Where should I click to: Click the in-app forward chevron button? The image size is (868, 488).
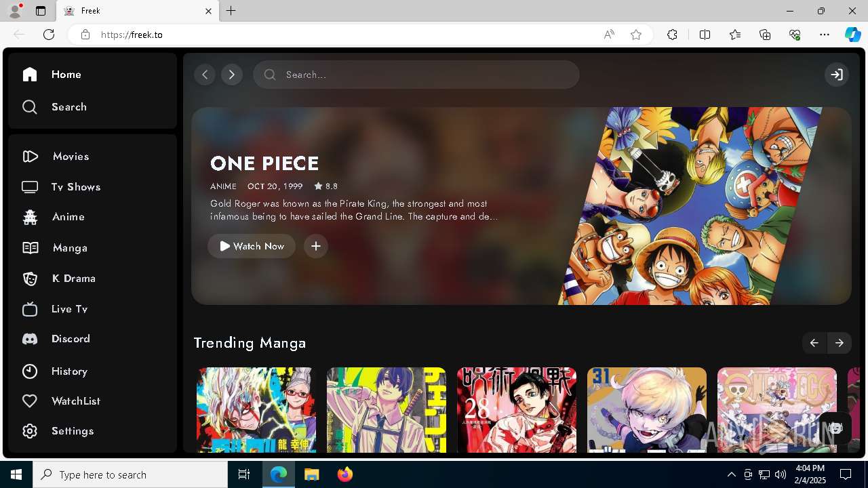[232, 75]
